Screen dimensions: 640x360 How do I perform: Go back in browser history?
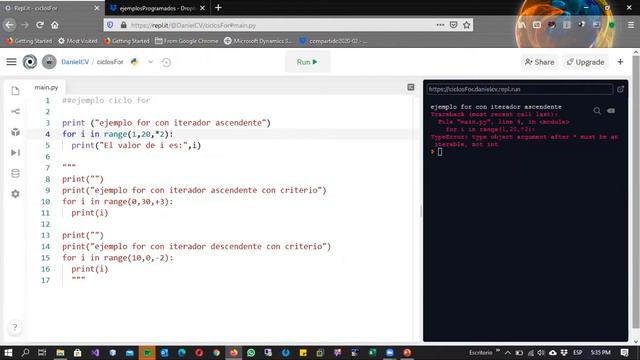tap(9, 25)
